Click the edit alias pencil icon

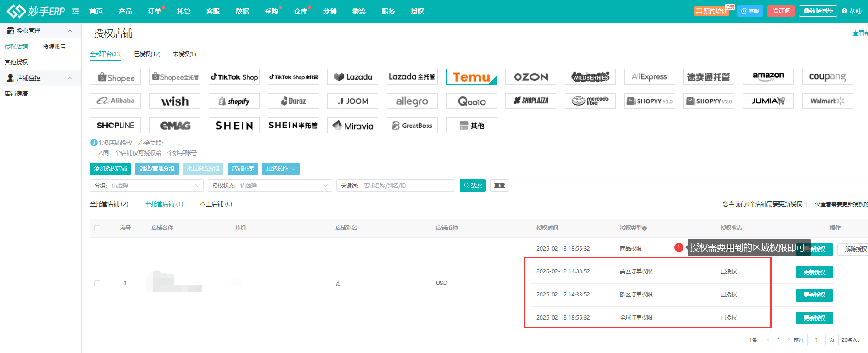(x=338, y=284)
